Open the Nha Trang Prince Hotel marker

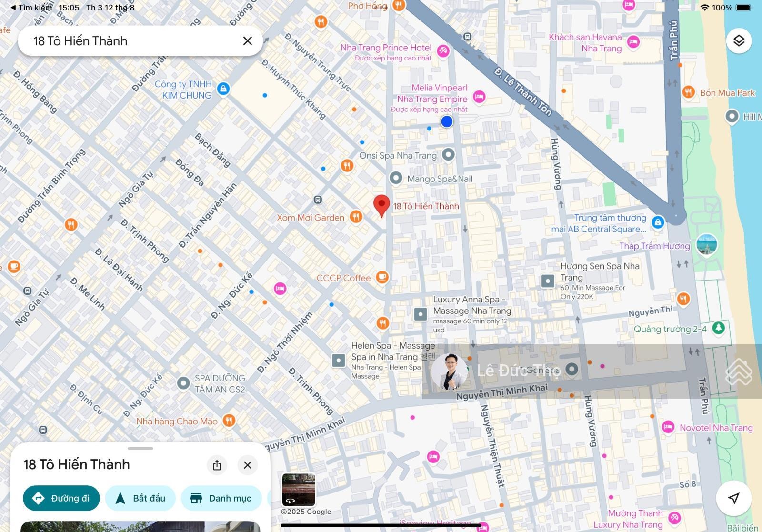point(443,51)
